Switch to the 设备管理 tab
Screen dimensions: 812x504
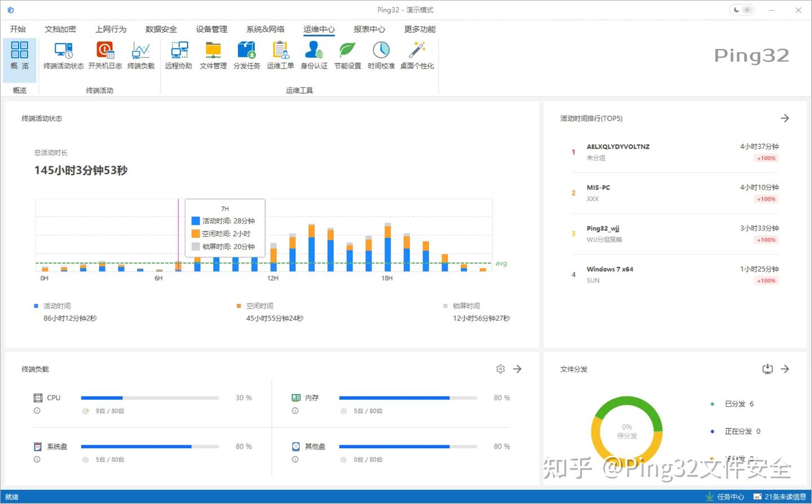(211, 29)
